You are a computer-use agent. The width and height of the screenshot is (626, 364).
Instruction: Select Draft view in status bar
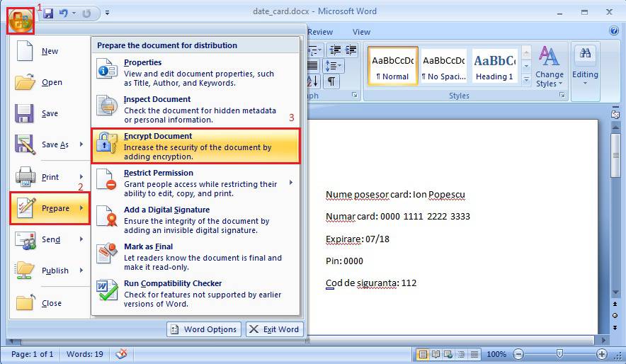coord(474,354)
